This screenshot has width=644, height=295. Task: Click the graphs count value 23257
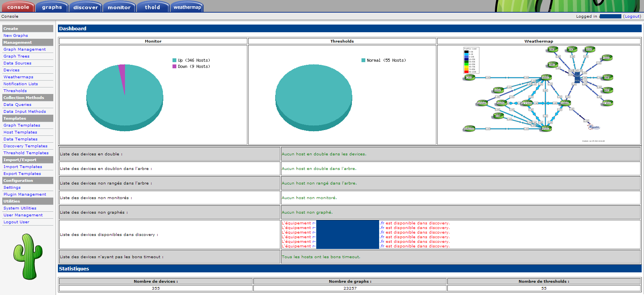350,288
